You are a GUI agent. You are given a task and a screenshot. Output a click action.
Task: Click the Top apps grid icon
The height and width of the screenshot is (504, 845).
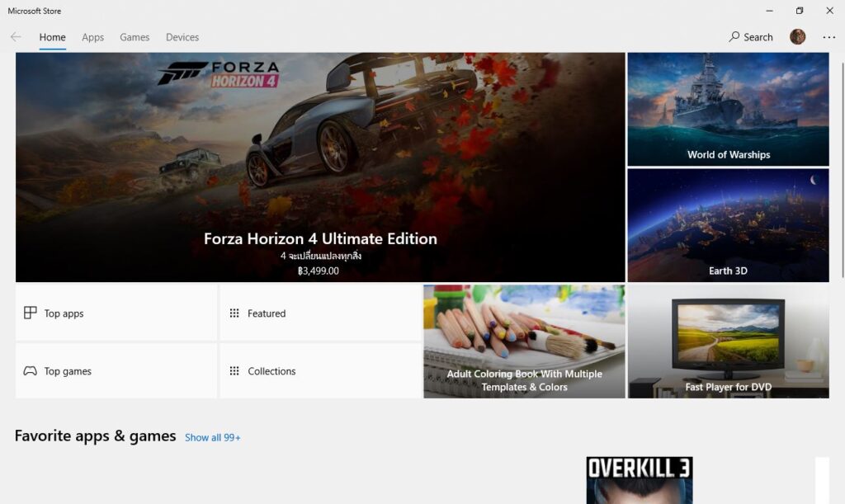tap(31, 313)
